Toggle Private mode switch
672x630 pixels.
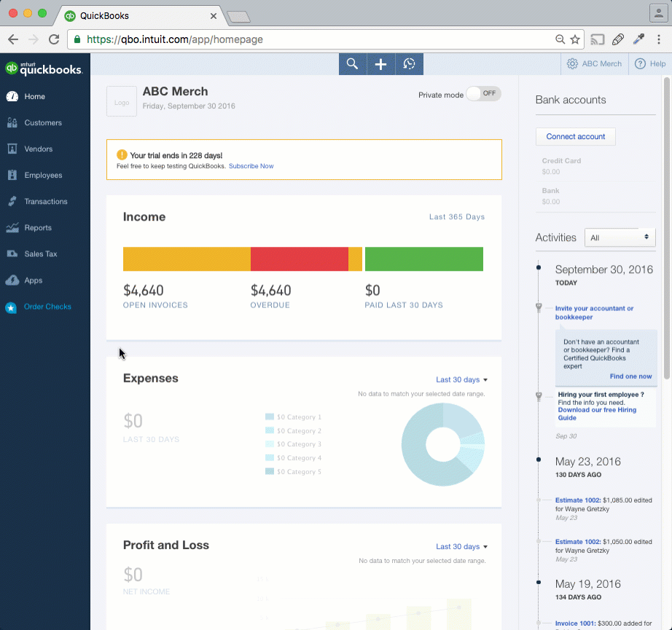[483, 94]
